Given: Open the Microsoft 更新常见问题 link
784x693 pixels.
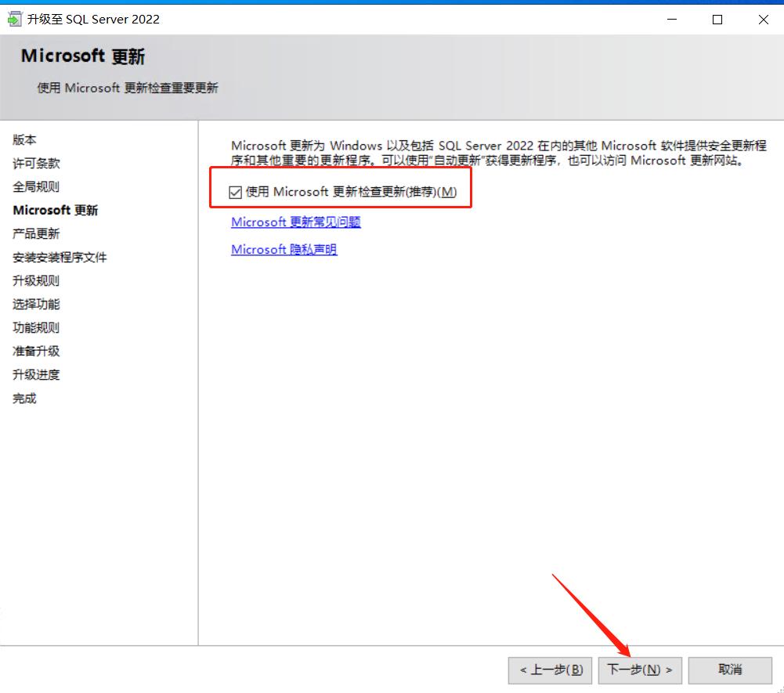Looking at the screenshot, I should pyautogui.click(x=296, y=222).
